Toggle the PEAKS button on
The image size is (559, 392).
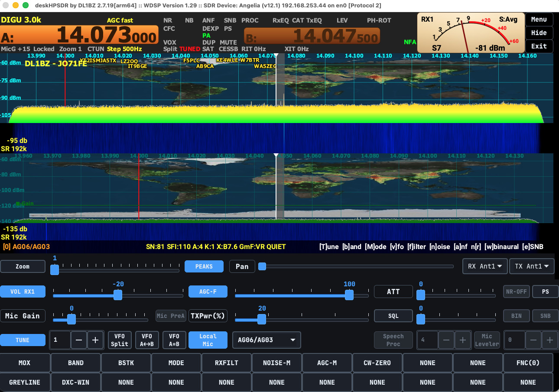tap(204, 266)
